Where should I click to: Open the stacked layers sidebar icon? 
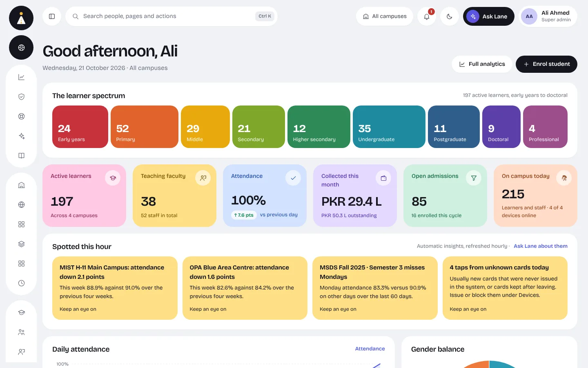21,244
